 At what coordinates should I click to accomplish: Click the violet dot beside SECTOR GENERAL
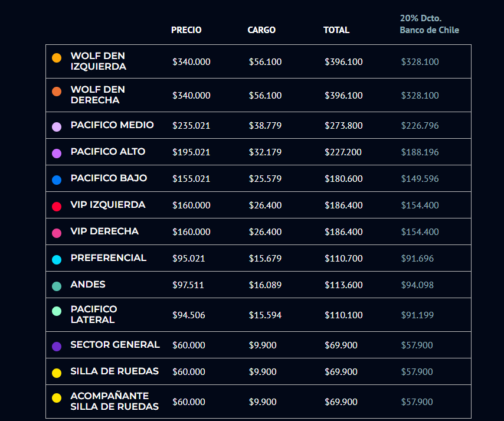[x=57, y=347]
